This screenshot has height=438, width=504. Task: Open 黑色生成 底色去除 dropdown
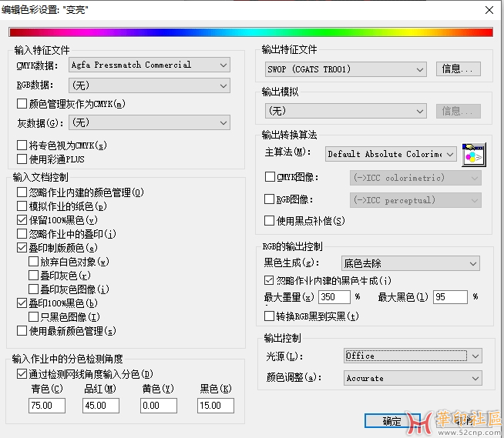pyautogui.click(x=411, y=263)
